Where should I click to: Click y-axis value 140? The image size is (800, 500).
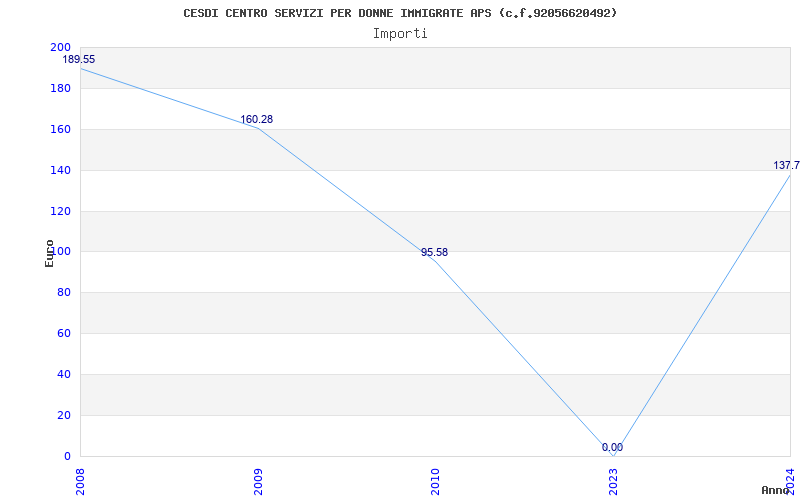(x=60, y=170)
